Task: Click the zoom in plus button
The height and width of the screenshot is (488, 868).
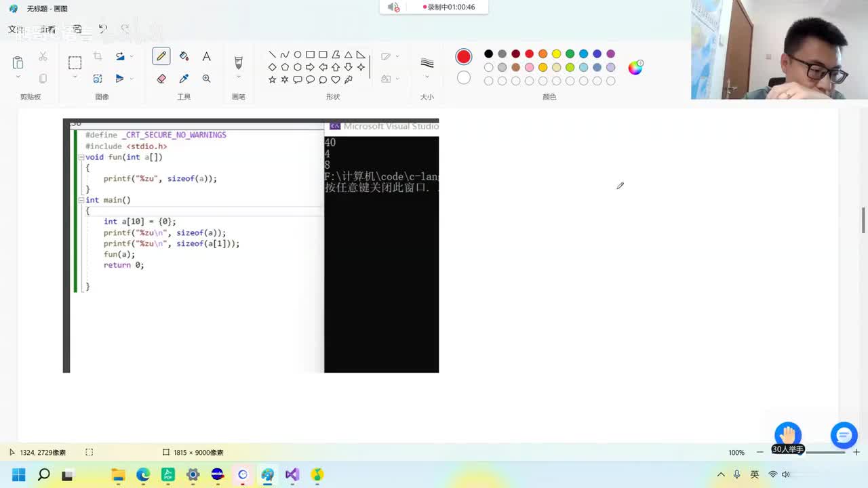Action: pyautogui.click(x=856, y=452)
